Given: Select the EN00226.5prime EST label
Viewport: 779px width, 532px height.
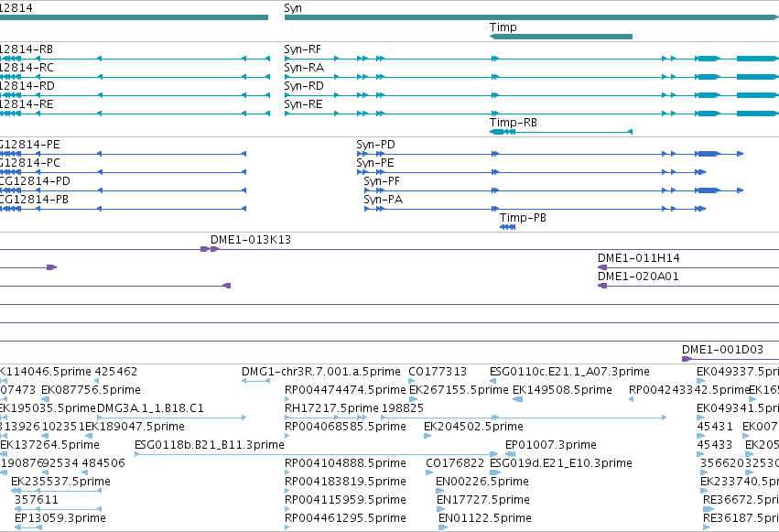Looking at the screenshot, I should 482,482.
